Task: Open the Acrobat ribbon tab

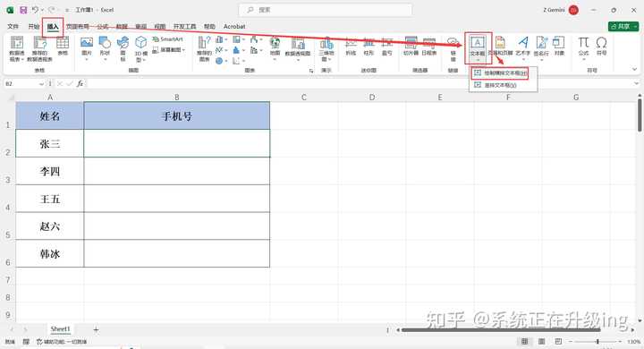Action: point(234,26)
